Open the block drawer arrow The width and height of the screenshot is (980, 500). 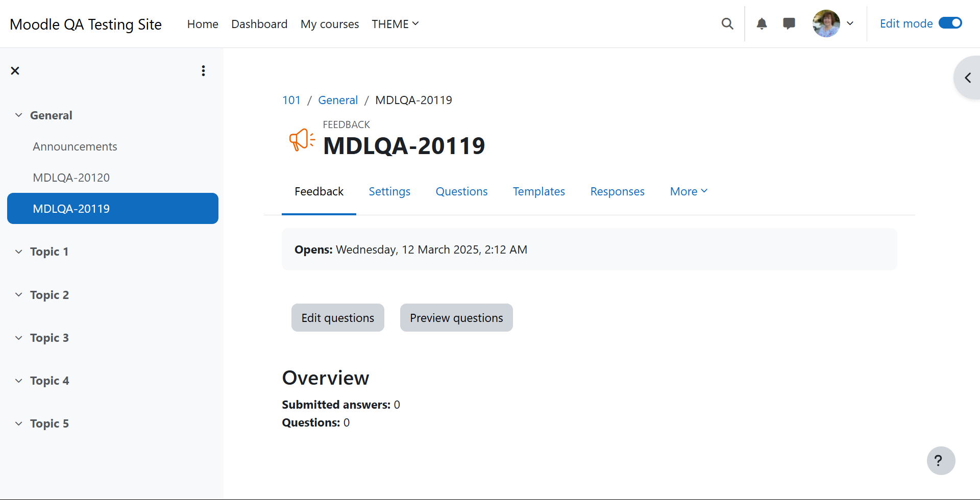968,78
